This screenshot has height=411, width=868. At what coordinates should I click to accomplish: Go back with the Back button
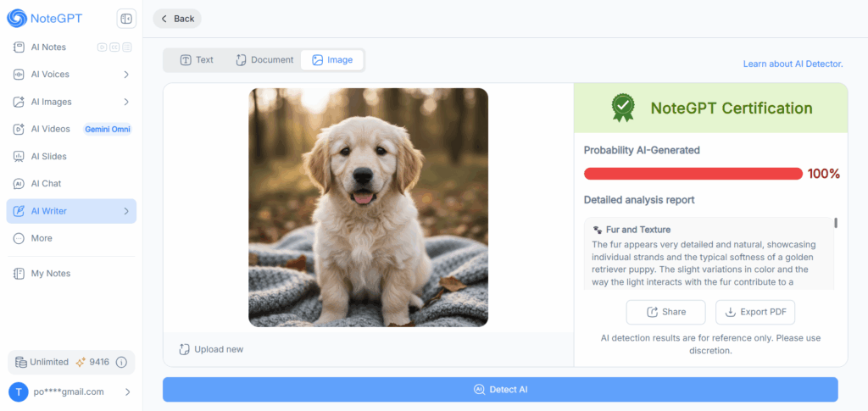point(177,19)
